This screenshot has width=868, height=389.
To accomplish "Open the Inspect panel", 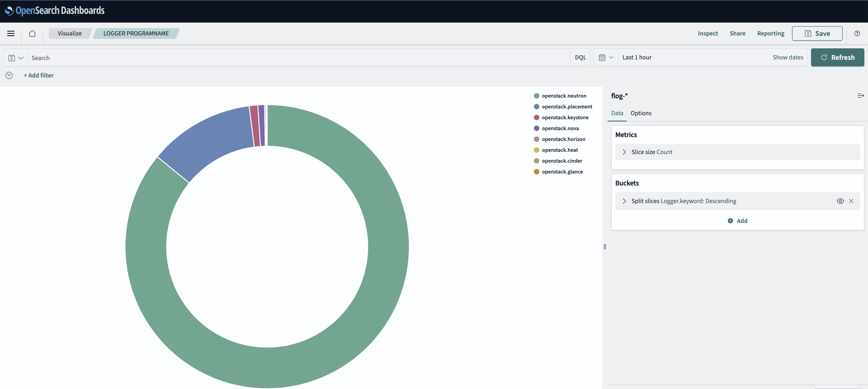I will click(x=708, y=33).
